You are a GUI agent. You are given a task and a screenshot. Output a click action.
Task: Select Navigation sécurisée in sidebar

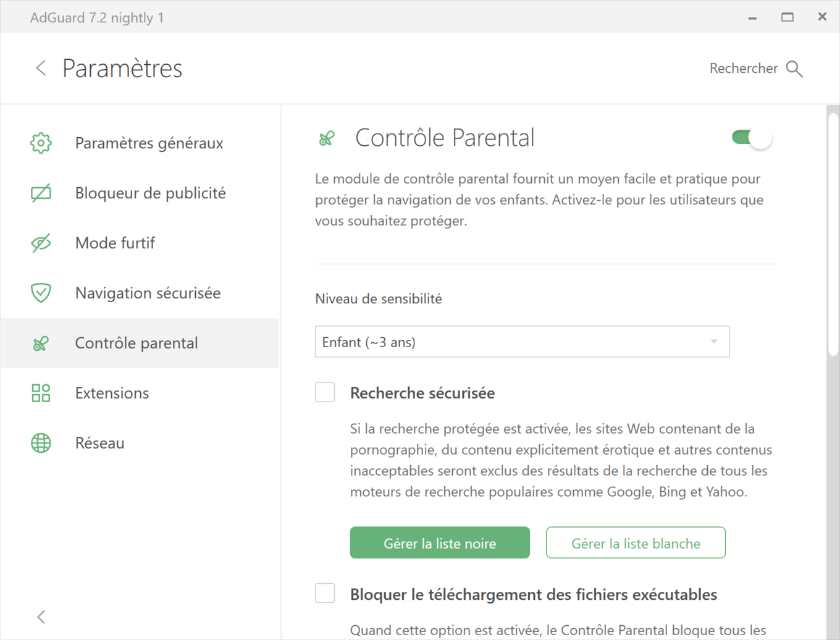[140, 293]
